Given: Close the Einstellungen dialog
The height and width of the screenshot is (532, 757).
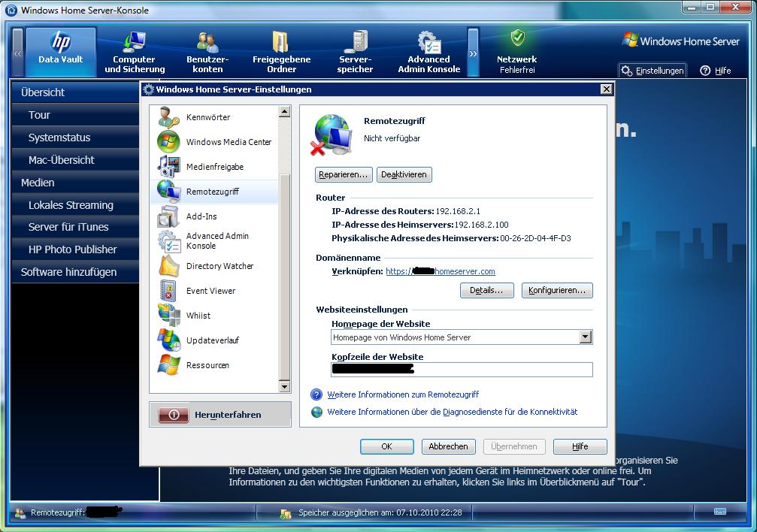Looking at the screenshot, I should (607, 89).
